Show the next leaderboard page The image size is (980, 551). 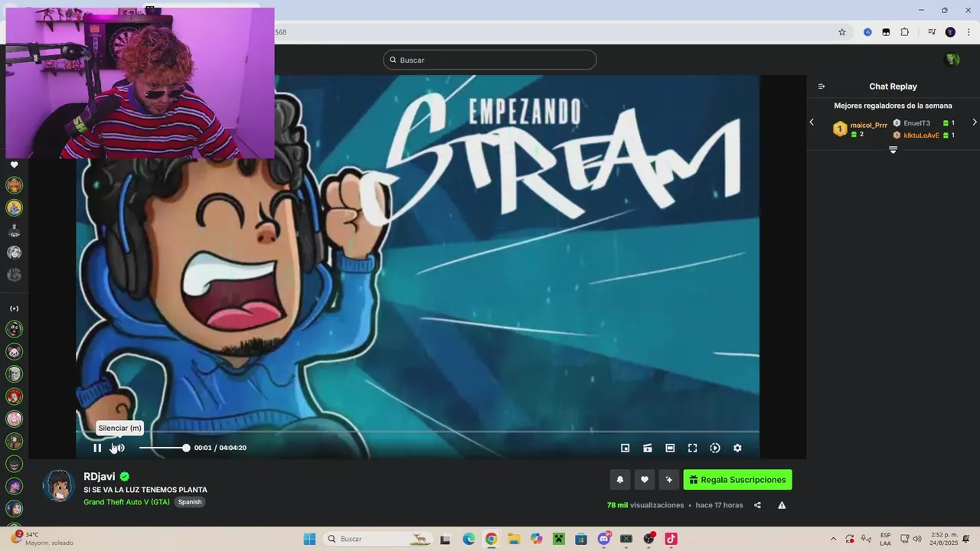pos(975,122)
